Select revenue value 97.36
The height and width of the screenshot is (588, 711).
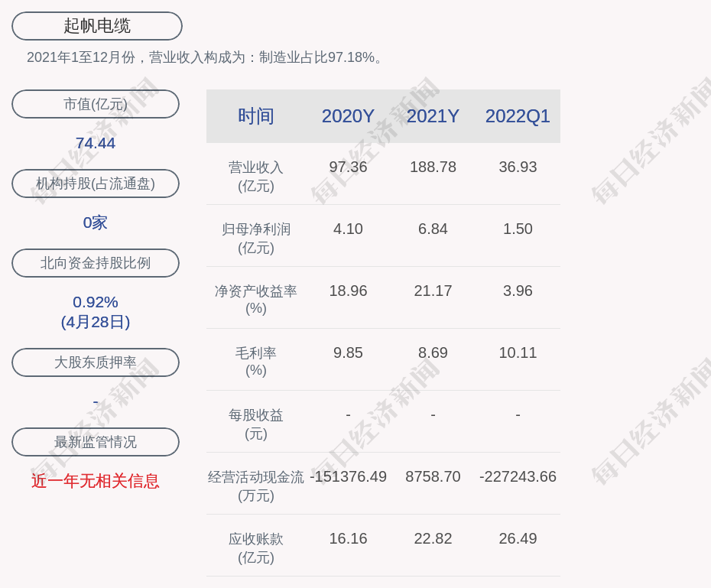coord(348,167)
